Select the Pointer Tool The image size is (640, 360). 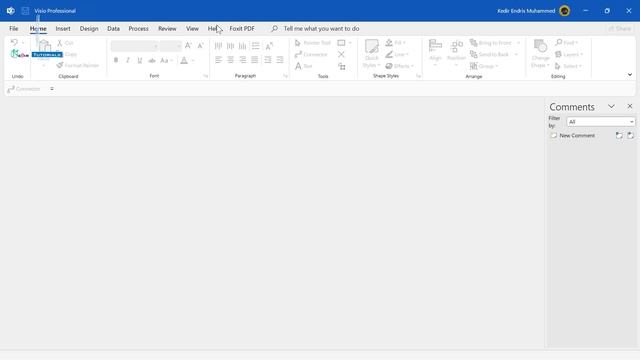pyautogui.click(x=312, y=43)
